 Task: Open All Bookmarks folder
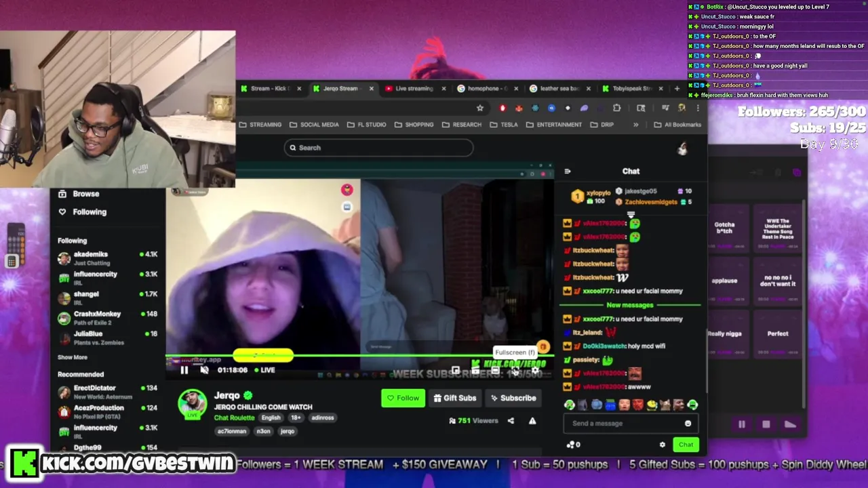(x=677, y=125)
